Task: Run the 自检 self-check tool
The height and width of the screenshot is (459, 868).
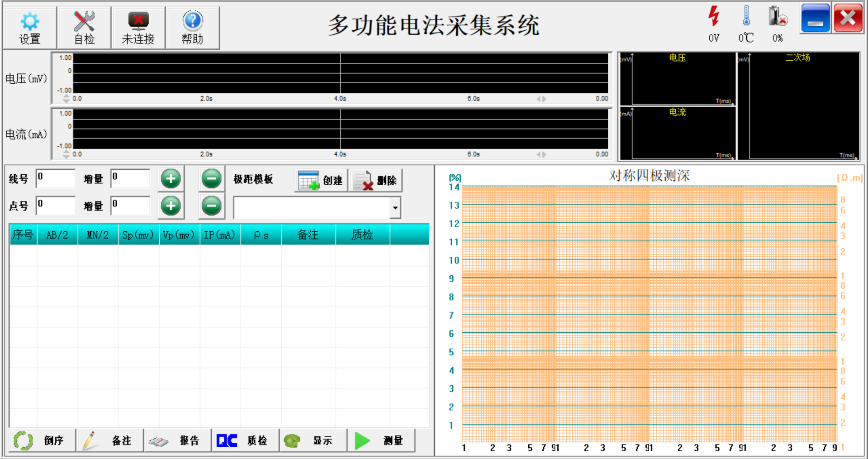Action: (x=84, y=28)
